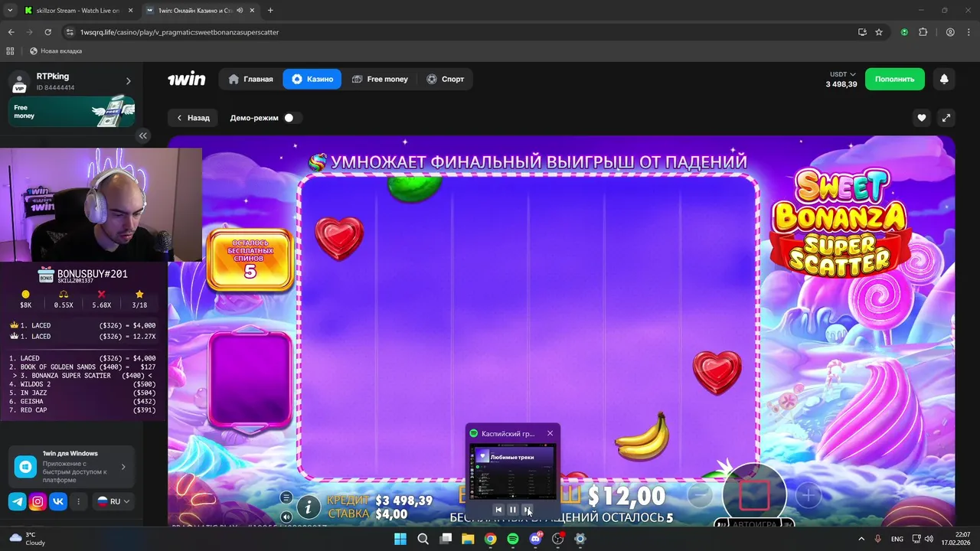
Task: Collapse sidebar with double chevron icon
Action: (x=143, y=135)
